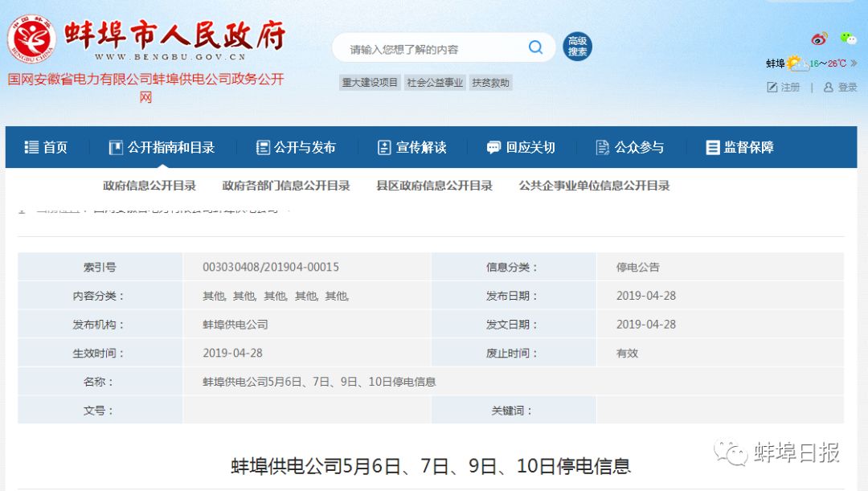
Task: Open the WeChat icon
Action: (848, 39)
